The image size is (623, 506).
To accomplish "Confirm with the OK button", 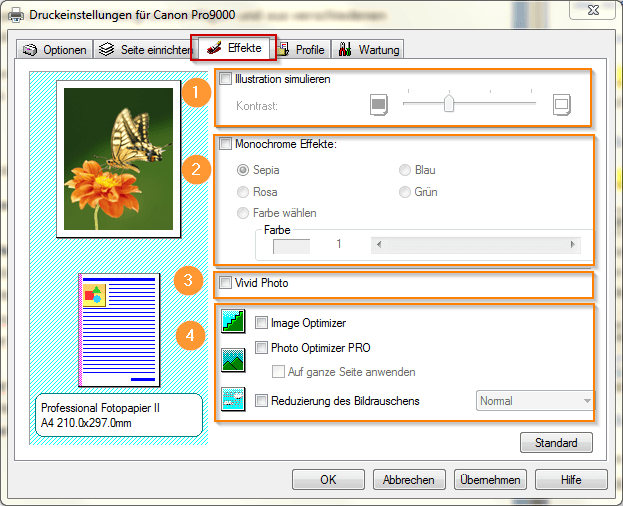I will [328, 479].
